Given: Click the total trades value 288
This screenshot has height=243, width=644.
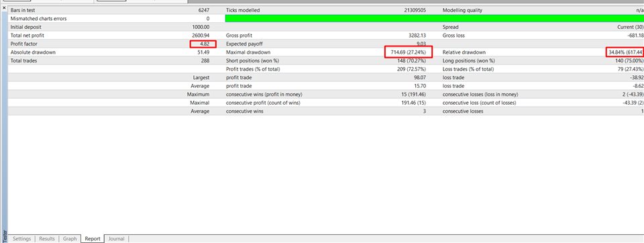Looking at the screenshot, I should point(205,61).
